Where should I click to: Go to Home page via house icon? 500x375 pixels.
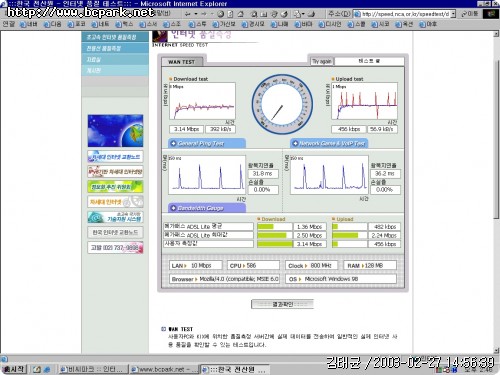240,14
